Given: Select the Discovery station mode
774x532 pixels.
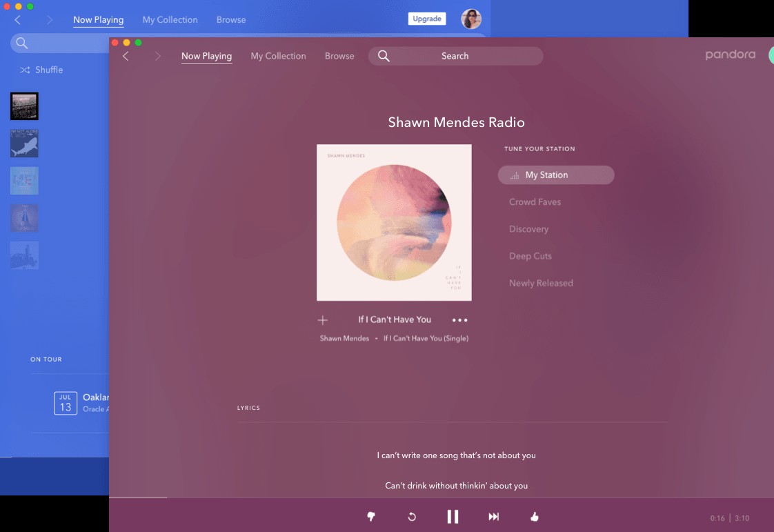Looking at the screenshot, I should coord(528,229).
